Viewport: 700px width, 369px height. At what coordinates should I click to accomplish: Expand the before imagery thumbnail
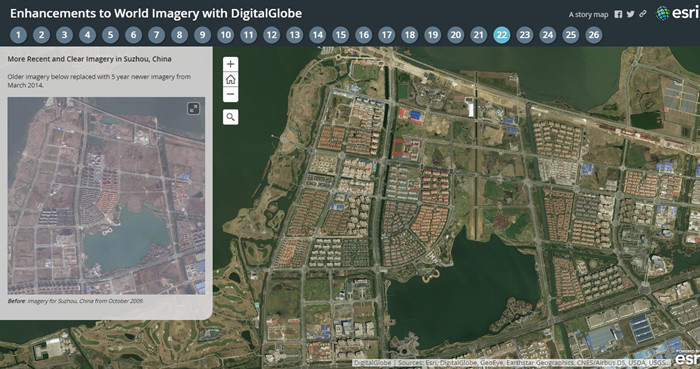click(x=193, y=108)
